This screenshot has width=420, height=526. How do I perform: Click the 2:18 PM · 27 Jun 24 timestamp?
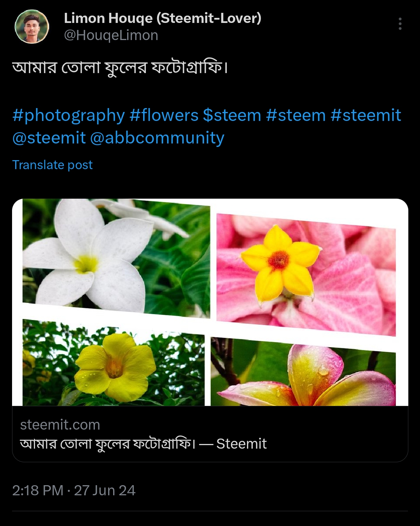click(x=73, y=491)
